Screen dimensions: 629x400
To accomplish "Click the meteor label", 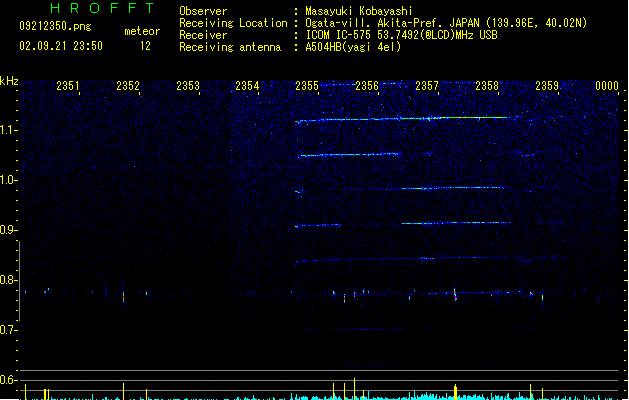I will (x=142, y=31).
